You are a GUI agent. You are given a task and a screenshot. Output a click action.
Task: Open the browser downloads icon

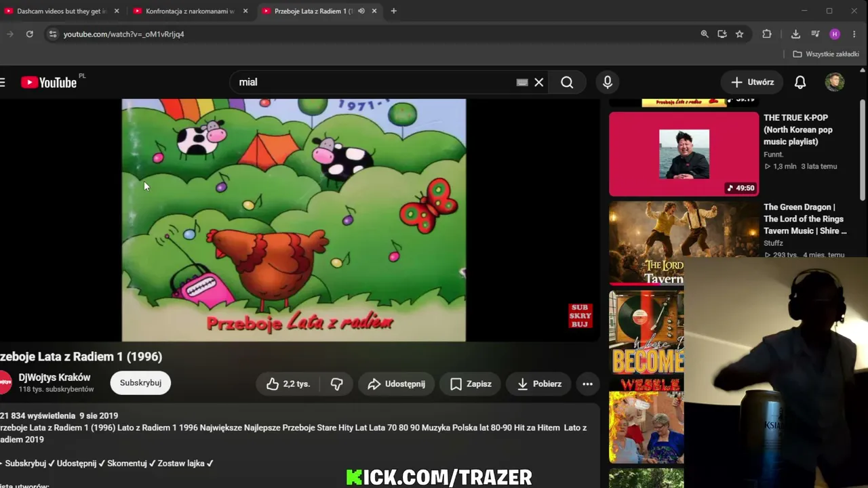[796, 34]
